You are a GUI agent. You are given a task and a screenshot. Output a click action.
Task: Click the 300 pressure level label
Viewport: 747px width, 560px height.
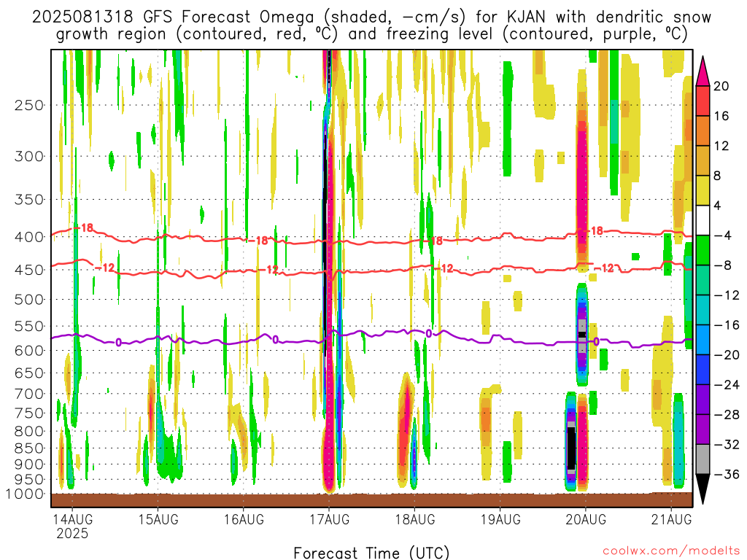click(29, 156)
